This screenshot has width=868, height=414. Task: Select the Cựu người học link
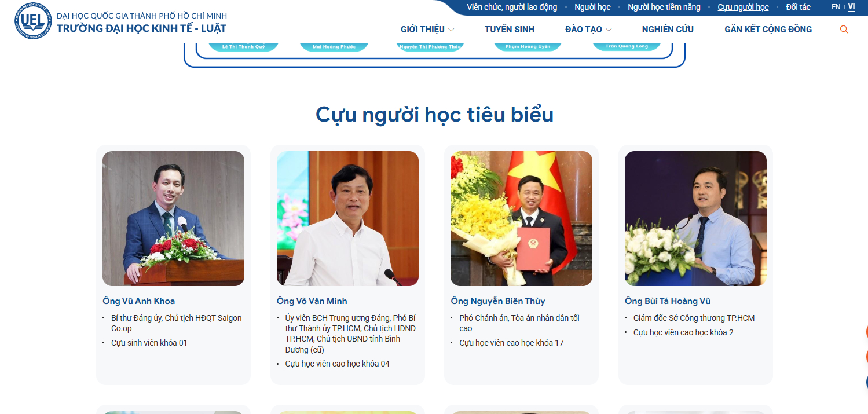(743, 7)
